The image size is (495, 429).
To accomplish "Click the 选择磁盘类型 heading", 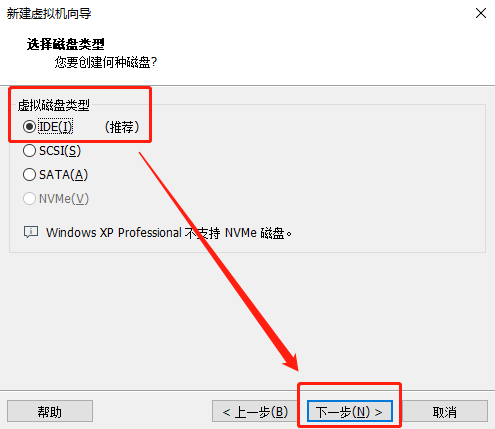I will pos(66,44).
